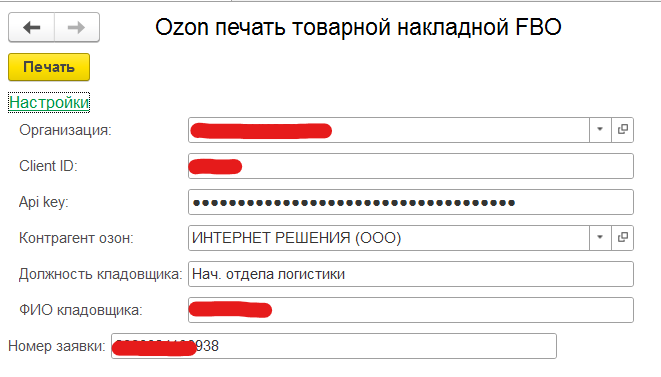
Task: Click inside the Организация field
Action: 388,130
